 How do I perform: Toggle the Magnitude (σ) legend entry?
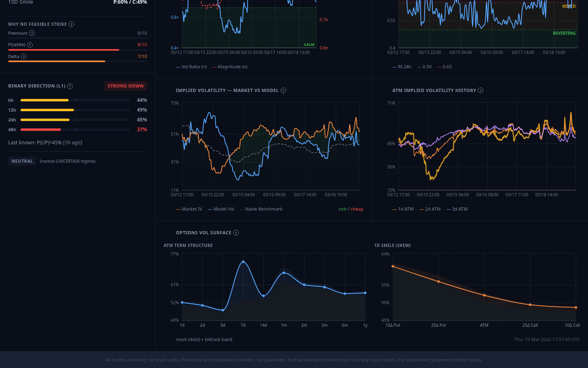point(230,67)
